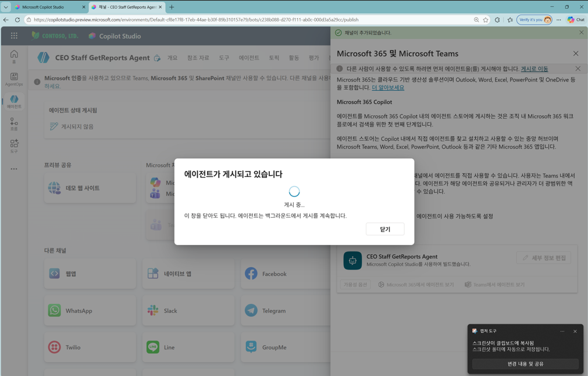Open the favorites list icon
588x376 pixels.
[510, 20]
